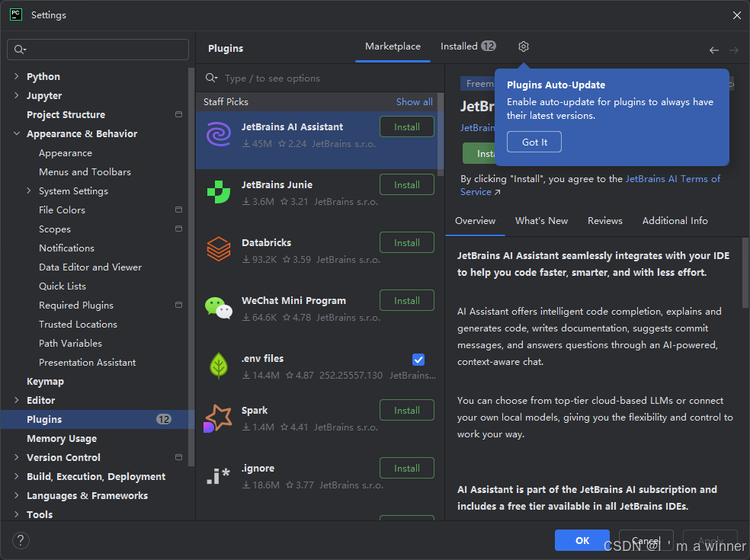The image size is (750, 560).
Task: Click the project-level icon beside File Colors
Action: 179,210
